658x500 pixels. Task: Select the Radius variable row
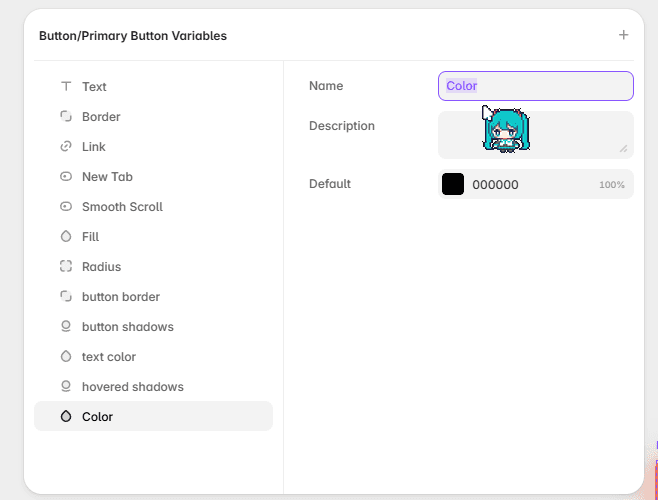(x=153, y=266)
